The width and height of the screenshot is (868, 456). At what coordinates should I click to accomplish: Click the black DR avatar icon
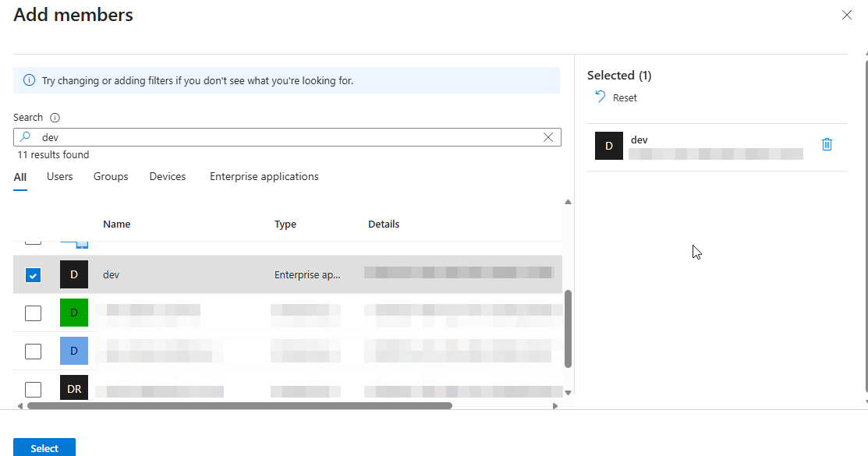(74, 388)
